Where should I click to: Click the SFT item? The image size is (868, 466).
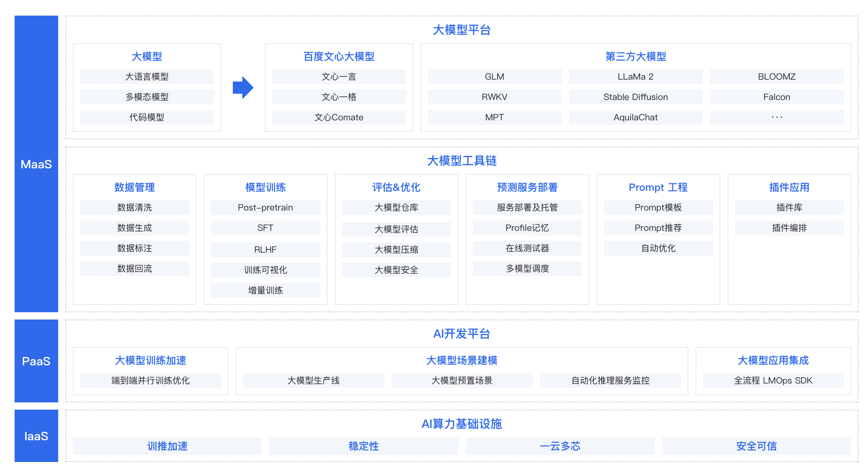[x=266, y=228]
